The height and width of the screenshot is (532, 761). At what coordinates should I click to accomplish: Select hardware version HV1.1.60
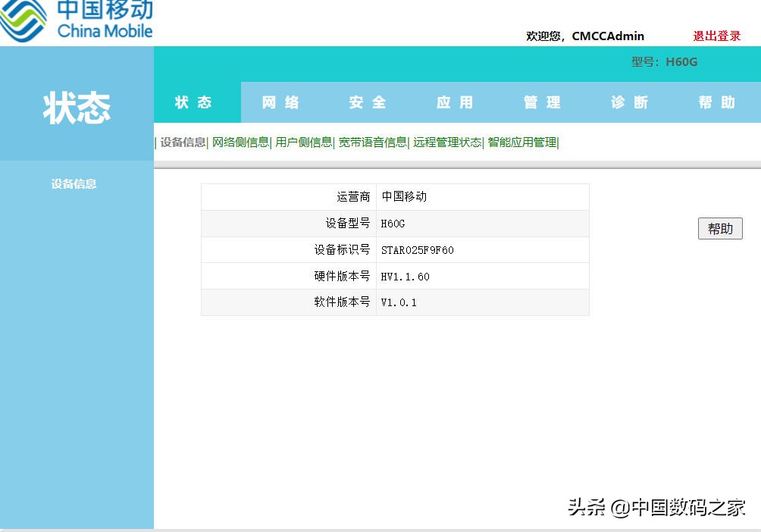coord(405,277)
